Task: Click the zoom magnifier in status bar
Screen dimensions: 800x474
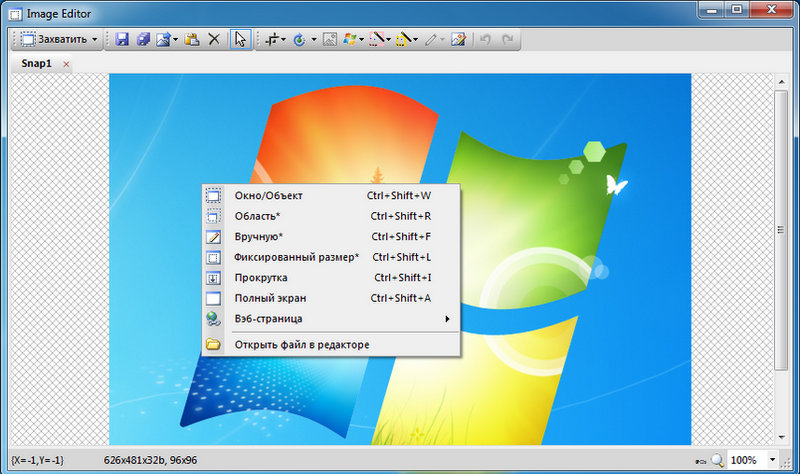Action: (717, 460)
